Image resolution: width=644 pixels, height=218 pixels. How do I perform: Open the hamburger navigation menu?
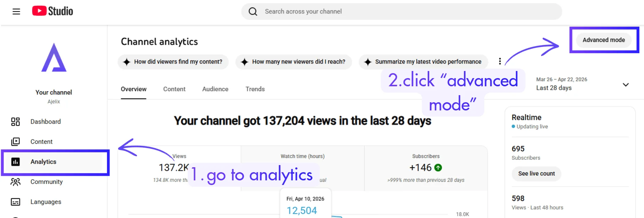[x=16, y=11]
